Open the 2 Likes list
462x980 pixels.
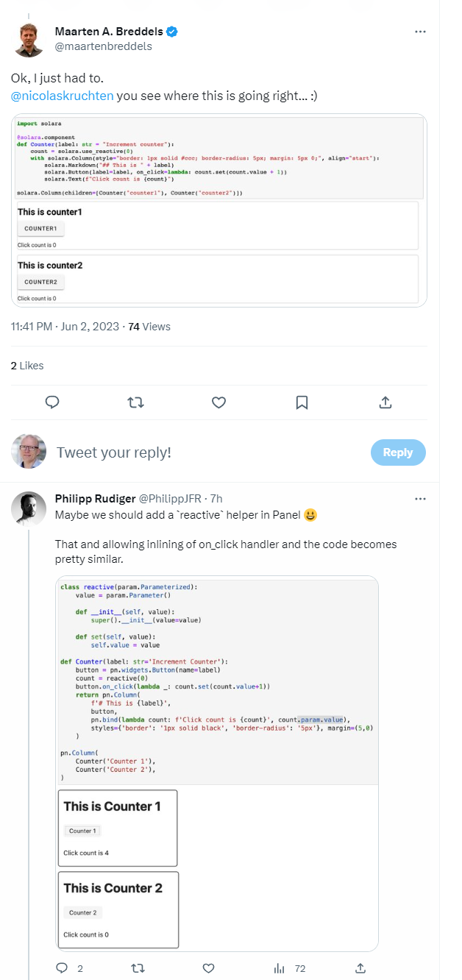[27, 365]
